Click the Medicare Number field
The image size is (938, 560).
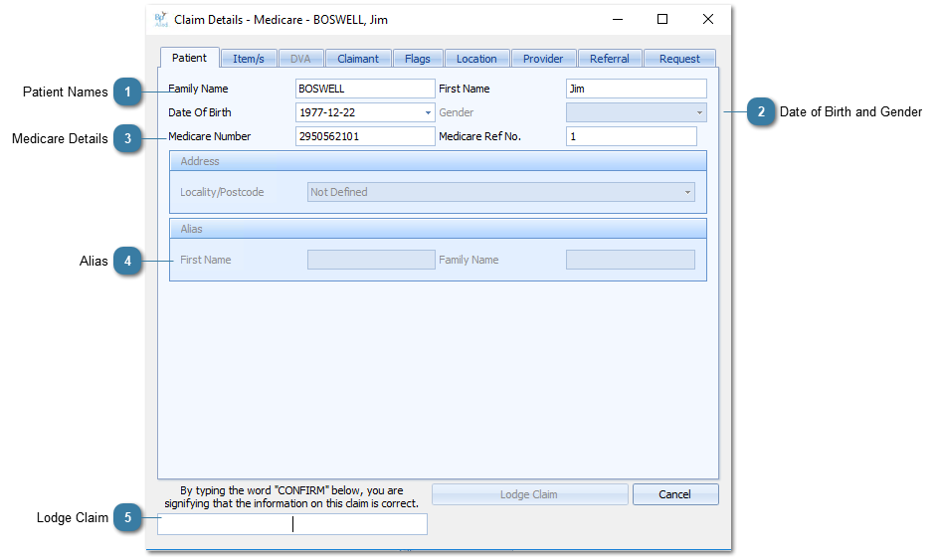365,136
